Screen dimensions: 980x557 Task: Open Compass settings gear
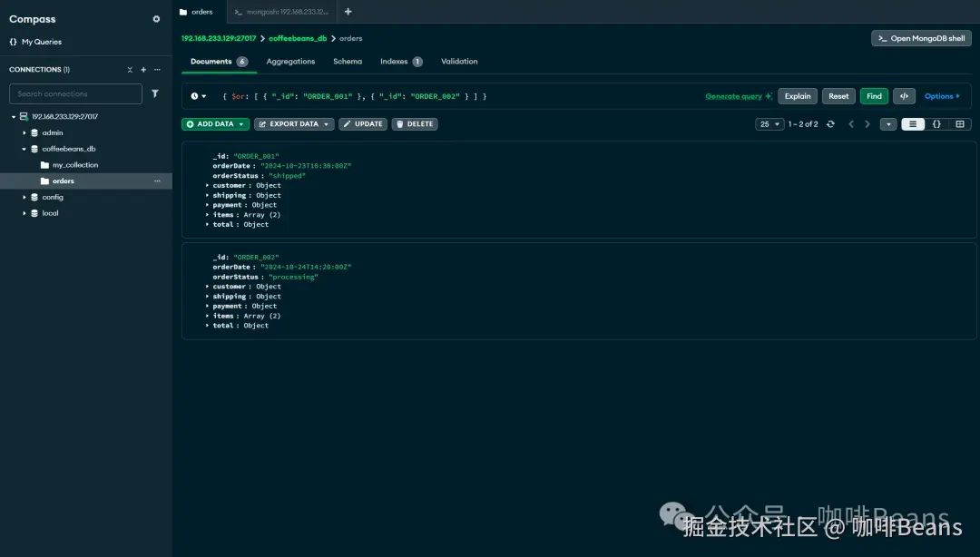[156, 19]
